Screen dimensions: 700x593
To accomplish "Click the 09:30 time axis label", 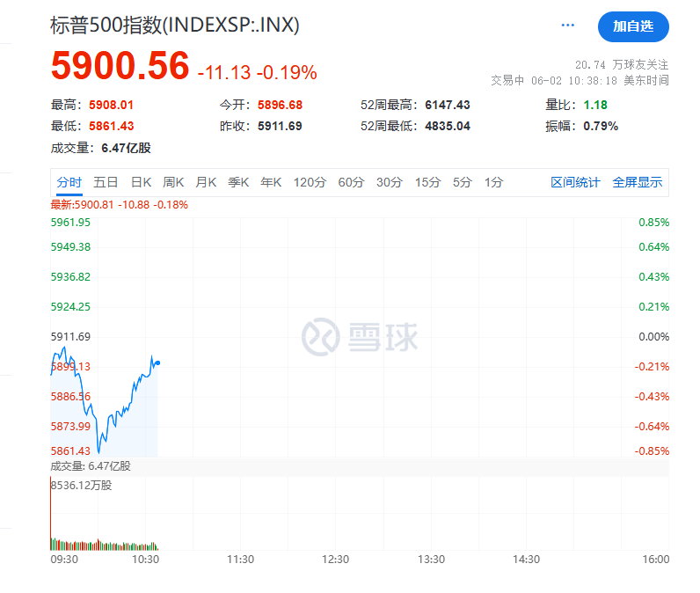I will click(x=64, y=560).
